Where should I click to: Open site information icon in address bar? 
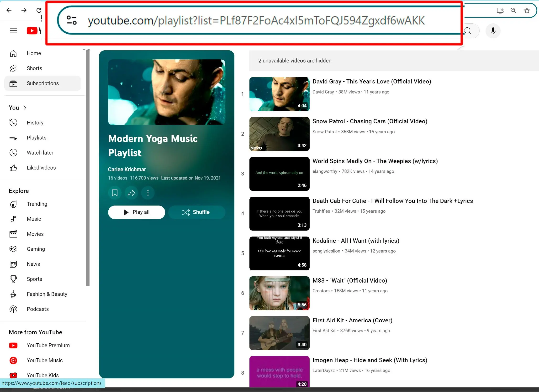pyautogui.click(x=72, y=20)
